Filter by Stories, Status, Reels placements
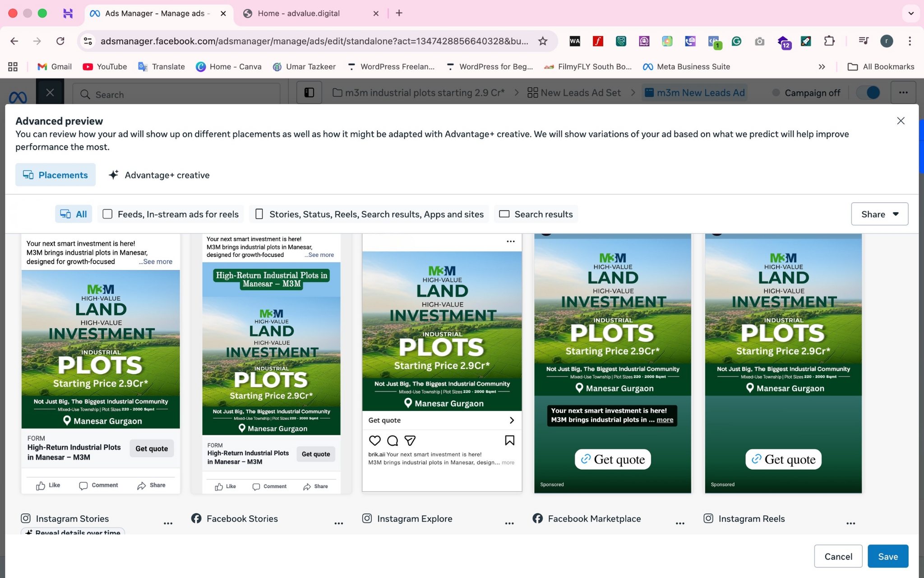 click(369, 214)
